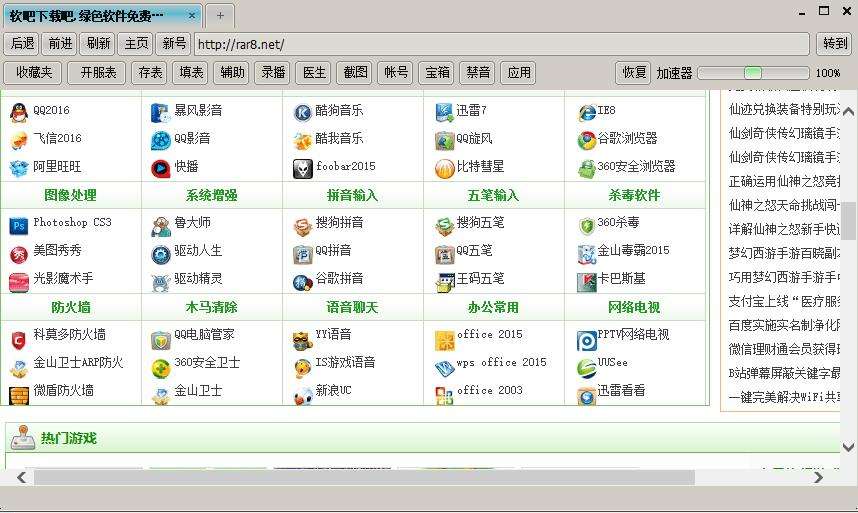Click the 搜狗拼音 icon
Screen dimensions: 858x513
tap(302, 226)
